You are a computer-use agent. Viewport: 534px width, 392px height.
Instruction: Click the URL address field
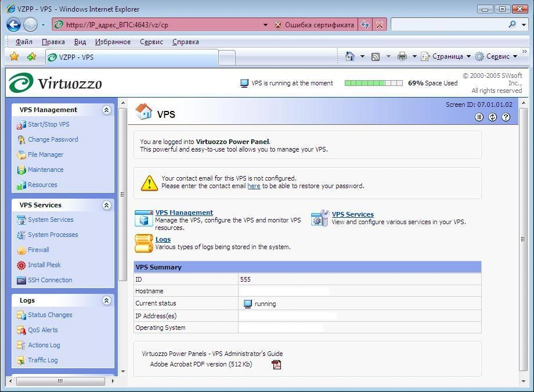tap(162, 24)
